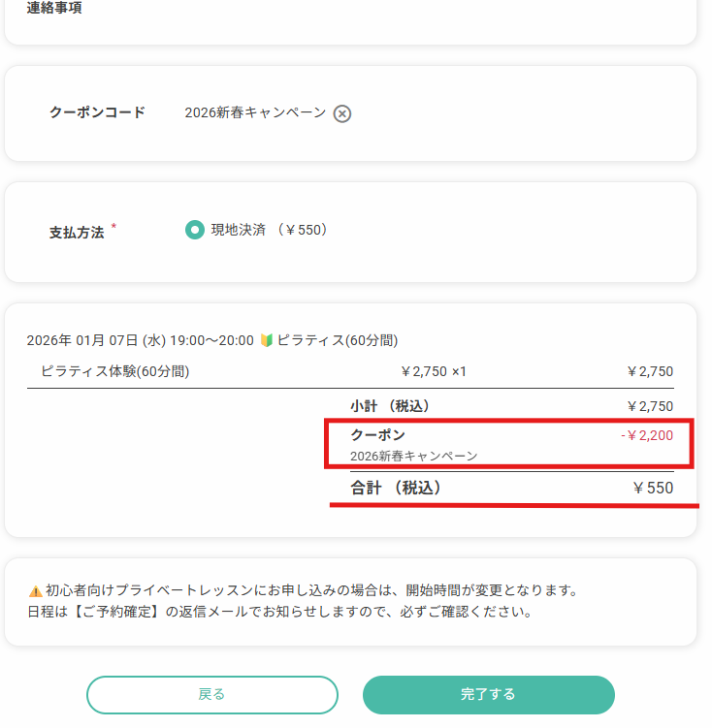This screenshot has height=728, width=712.
Task: Click the 合計（税込） label
Action: [396, 488]
